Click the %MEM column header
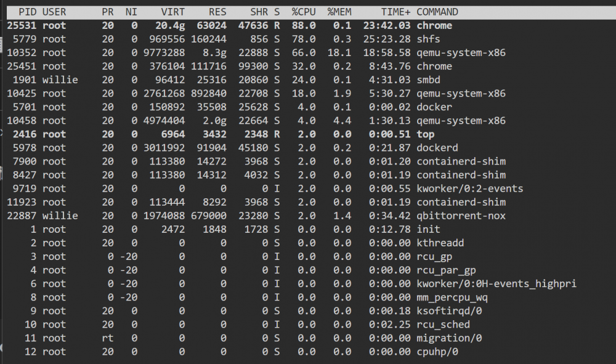This screenshot has width=616, height=364. click(339, 12)
